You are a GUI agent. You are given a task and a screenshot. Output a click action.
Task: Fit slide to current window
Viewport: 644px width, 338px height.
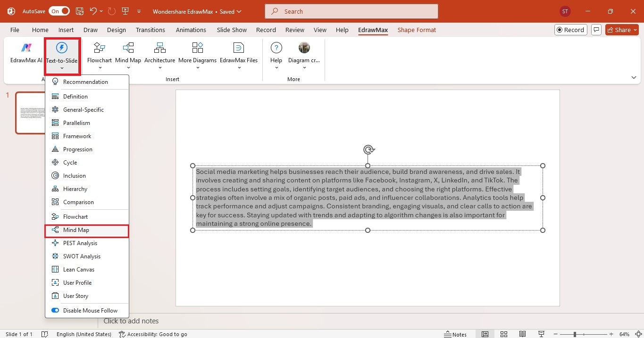(x=637, y=334)
